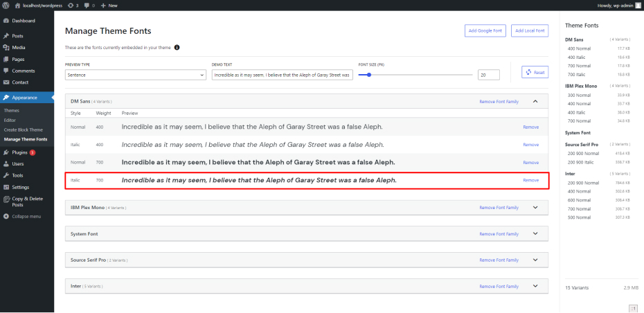
Task: Click the WordPress logo in admin bar
Action: (x=6, y=5)
